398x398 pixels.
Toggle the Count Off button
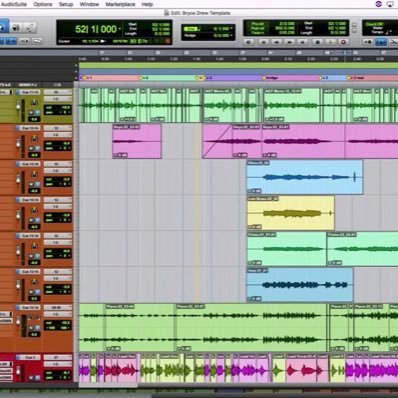pyautogui.click(x=373, y=24)
